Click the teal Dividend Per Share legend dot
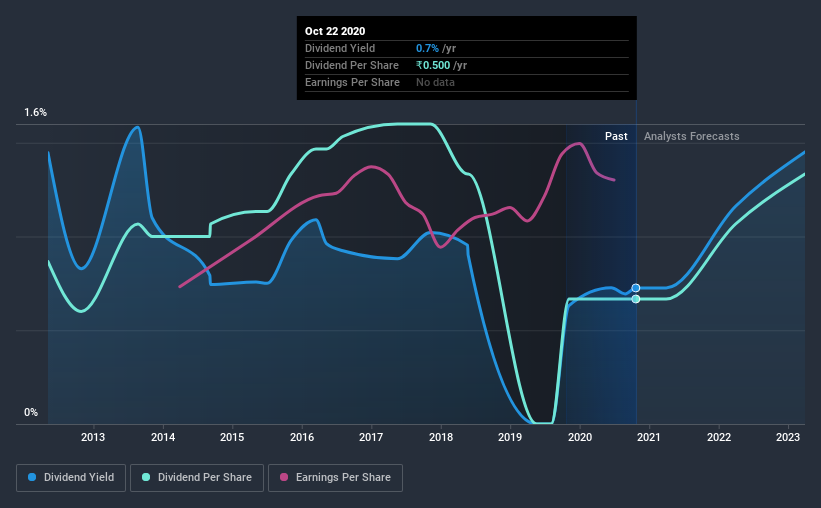Image resolution: width=821 pixels, height=508 pixels. [x=146, y=477]
